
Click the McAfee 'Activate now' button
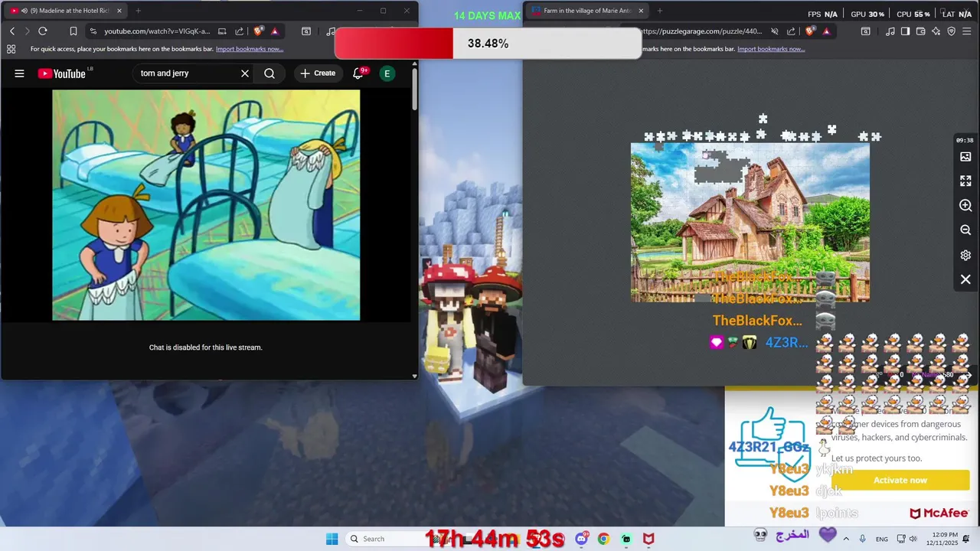click(900, 480)
